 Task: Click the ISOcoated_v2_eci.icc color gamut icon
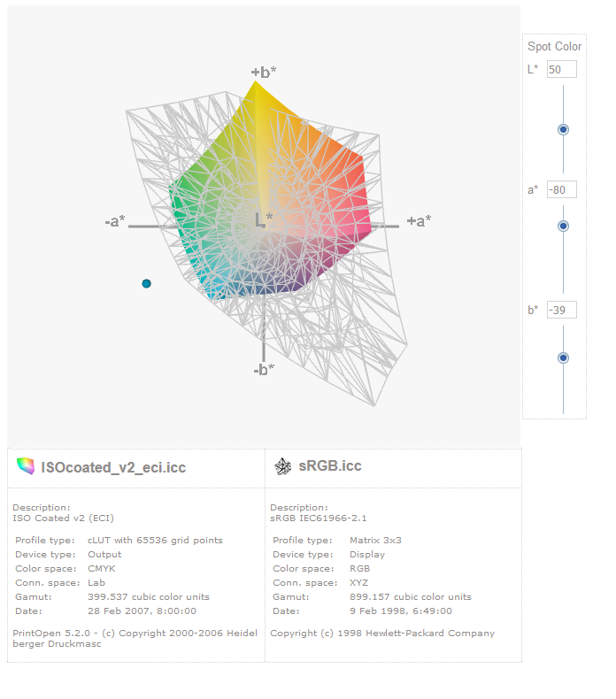(26, 466)
